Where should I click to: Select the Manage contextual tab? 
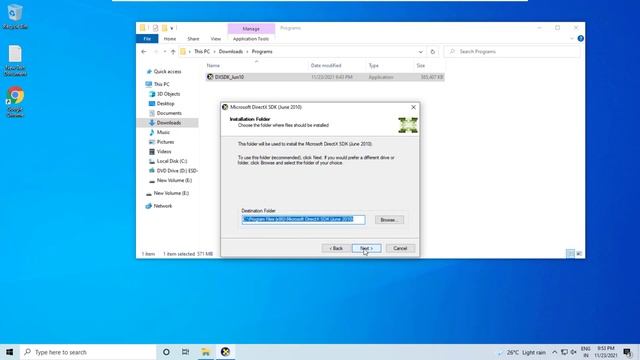[251, 29]
